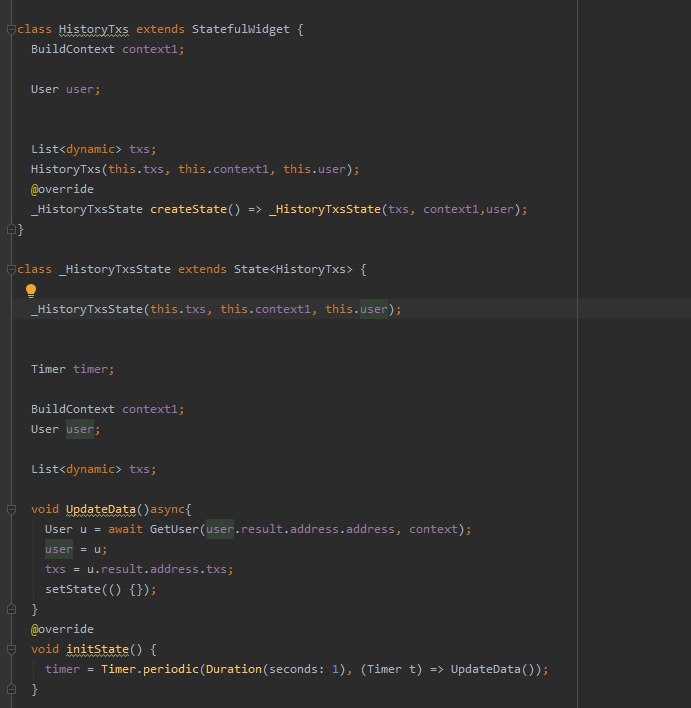Viewport: 691px width, 708px height.
Task: Click @override above createState
Action: 62,189
